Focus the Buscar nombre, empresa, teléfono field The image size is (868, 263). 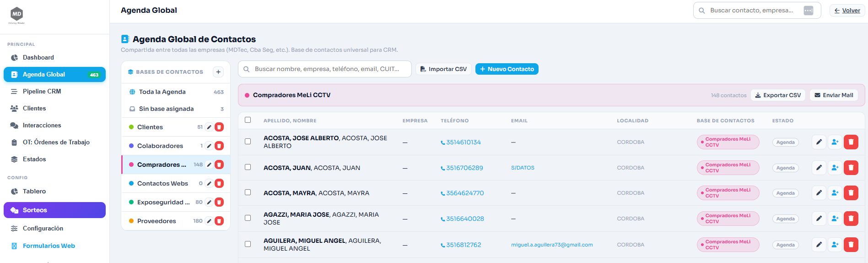[x=325, y=69]
